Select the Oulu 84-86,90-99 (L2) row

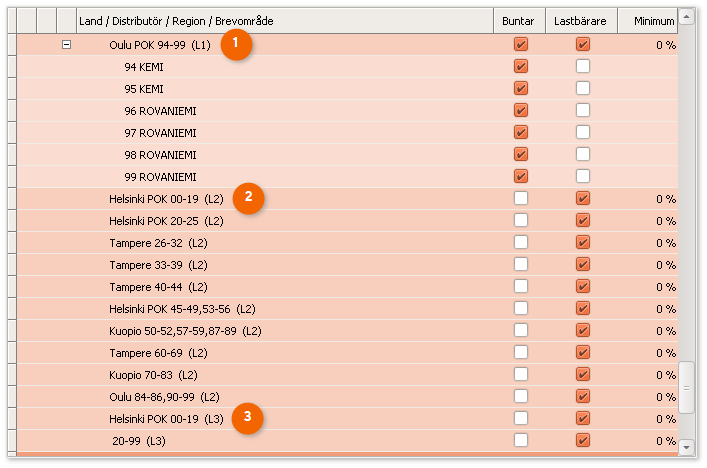(347, 397)
